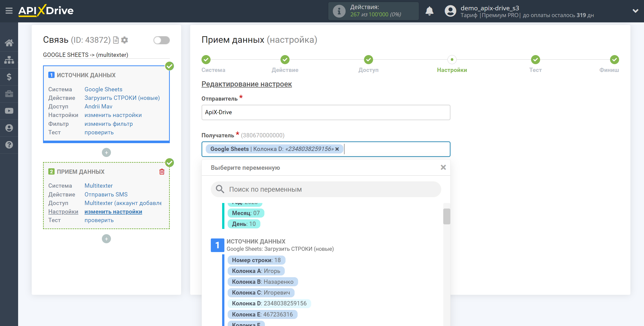Delete the data receiver block
This screenshot has width=644, height=326.
162,172
